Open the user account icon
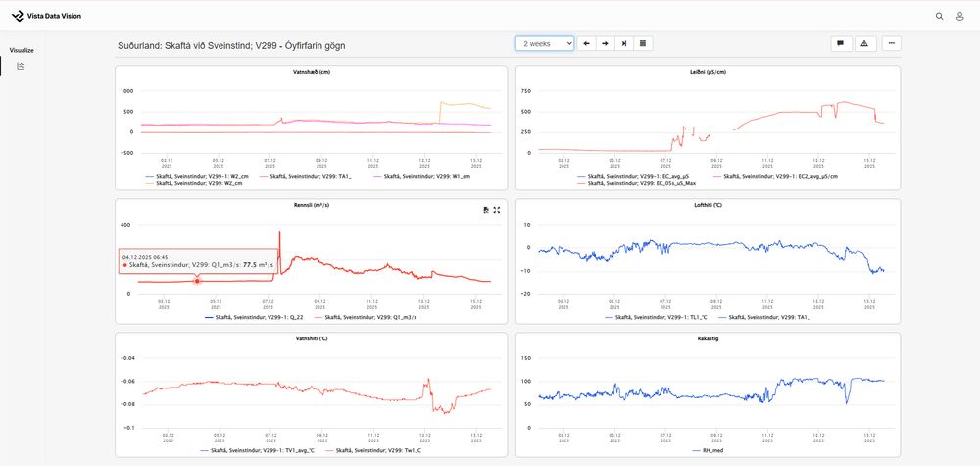The height and width of the screenshot is (466, 980). pos(960,17)
